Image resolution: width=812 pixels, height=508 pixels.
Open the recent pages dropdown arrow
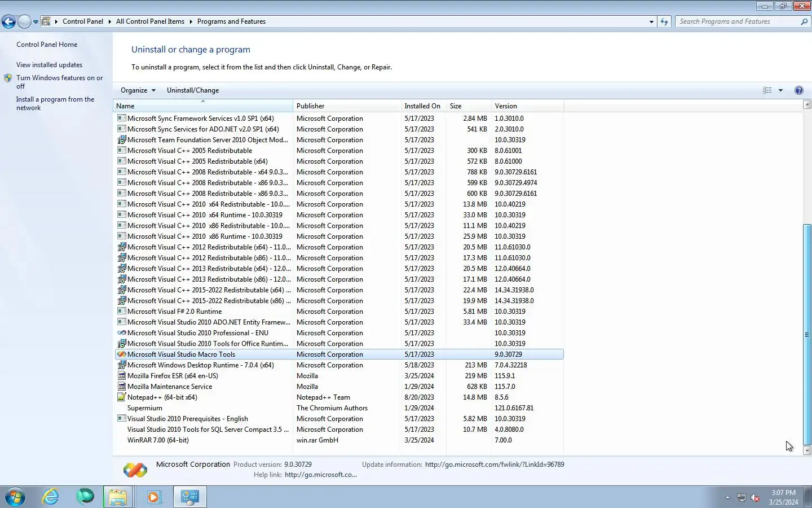pos(36,22)
